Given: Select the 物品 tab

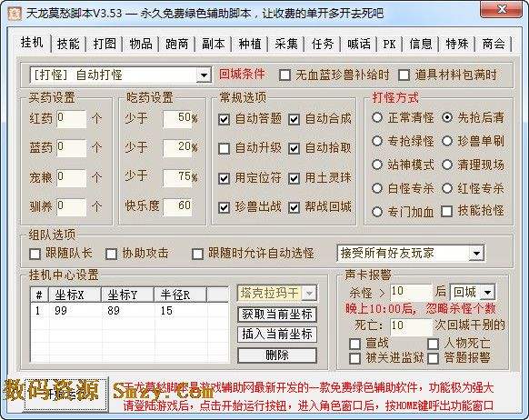Looking at the screenshot, I should (141, 44).
